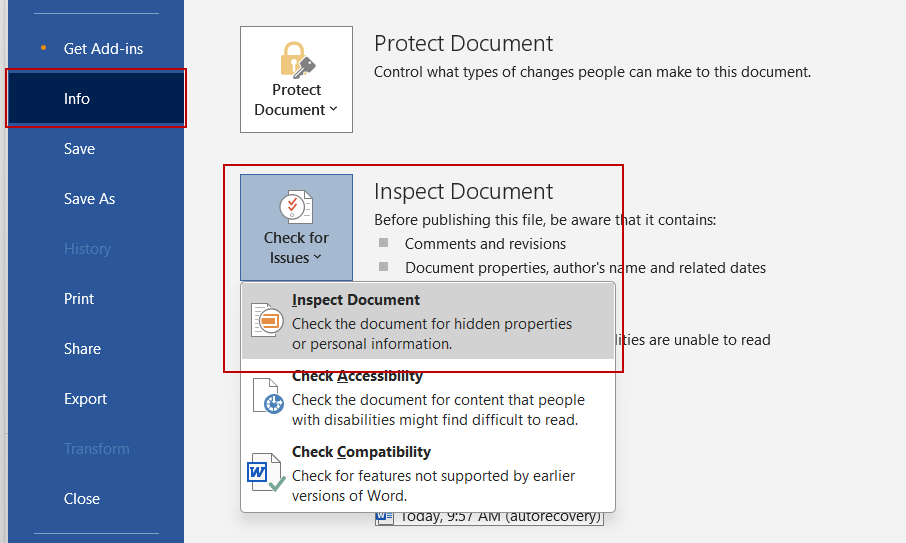Choose Save from the backstage sidebar
The image size is (906, 543).
pos(79,149)
